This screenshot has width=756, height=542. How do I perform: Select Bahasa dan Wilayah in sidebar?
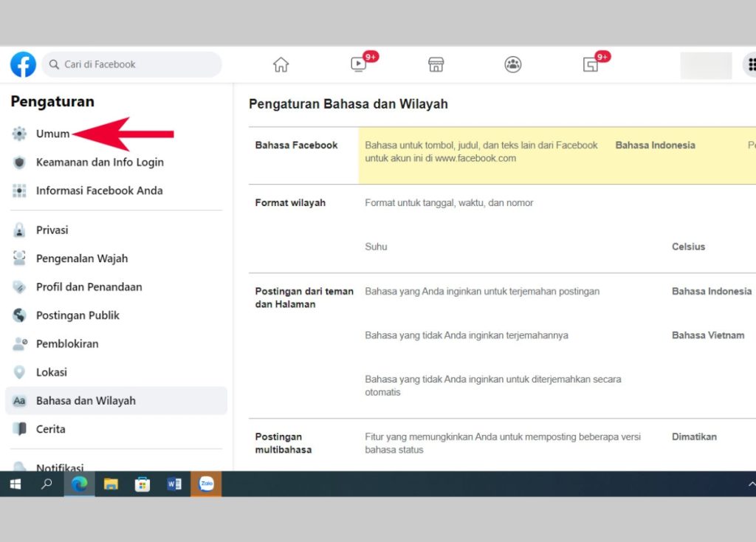pyautogui.click(x=116, y=401)
